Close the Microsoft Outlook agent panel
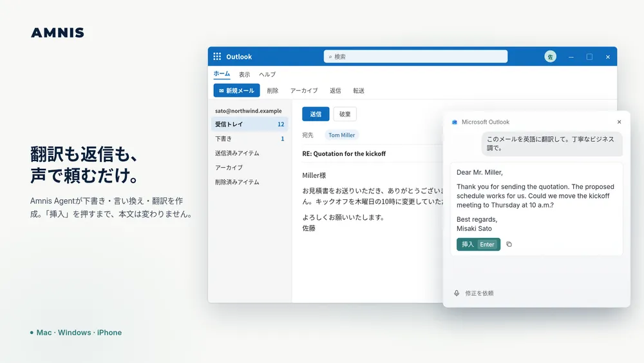This screenshot has height=363, width=644. tap(619, 122)
